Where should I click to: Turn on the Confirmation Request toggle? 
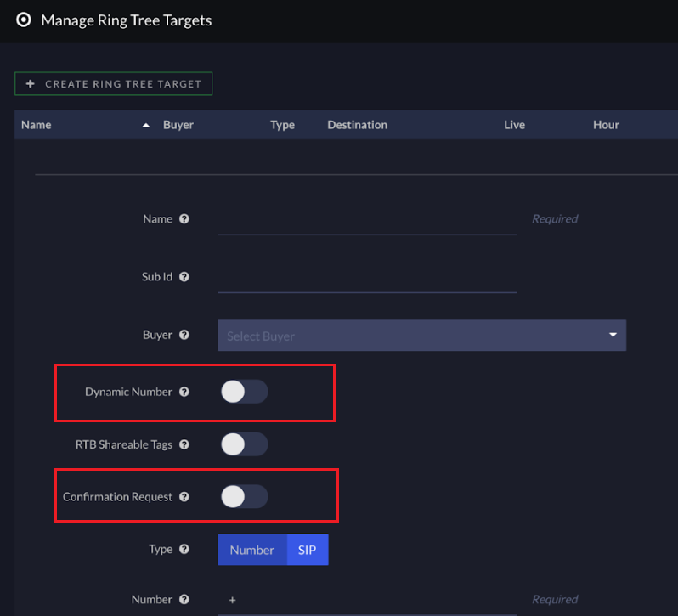click(245, 497)
